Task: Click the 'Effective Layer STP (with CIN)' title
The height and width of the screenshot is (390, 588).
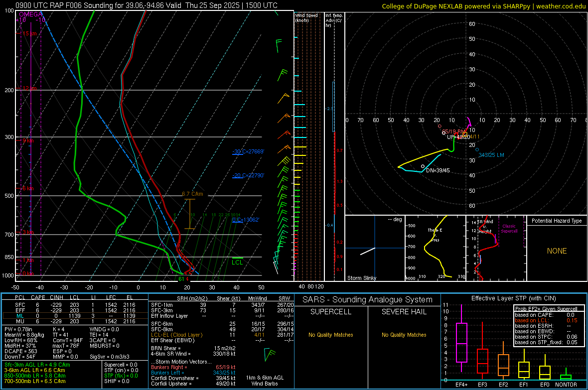Action: pyautogui.click(x=513, y=298)
